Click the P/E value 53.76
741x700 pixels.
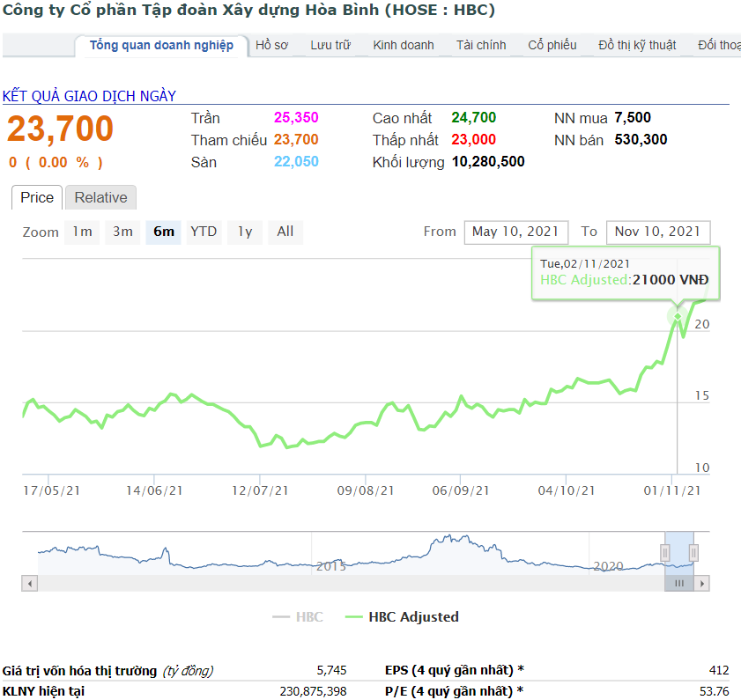click(x=715, y=691)
